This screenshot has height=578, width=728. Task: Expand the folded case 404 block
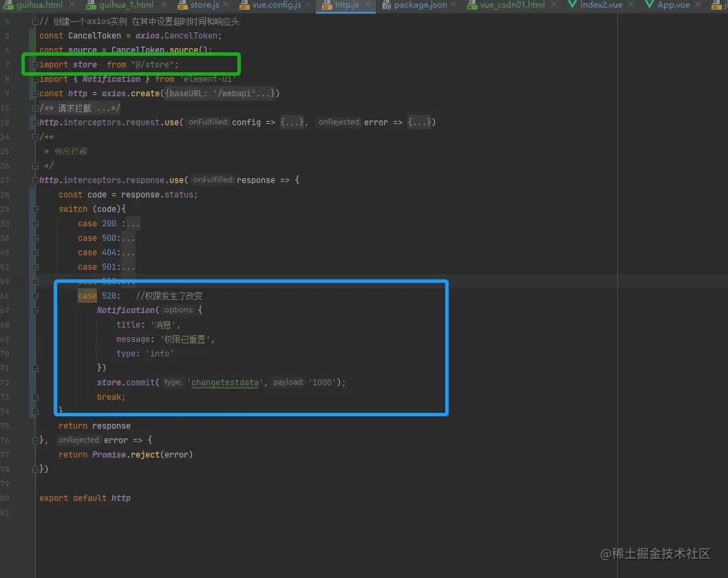[x=35, y=253]
